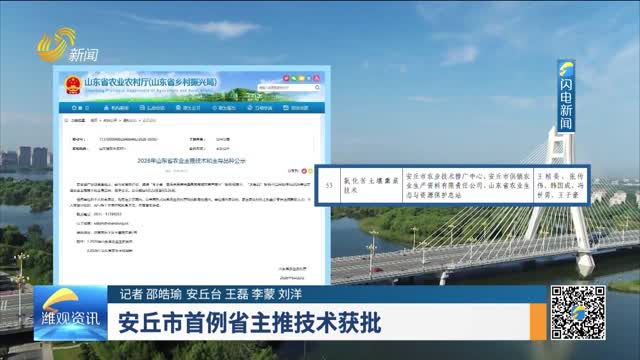Open the fourth item in the blue navigation bar
The image size is (640, 360).
tap(188, 108)
